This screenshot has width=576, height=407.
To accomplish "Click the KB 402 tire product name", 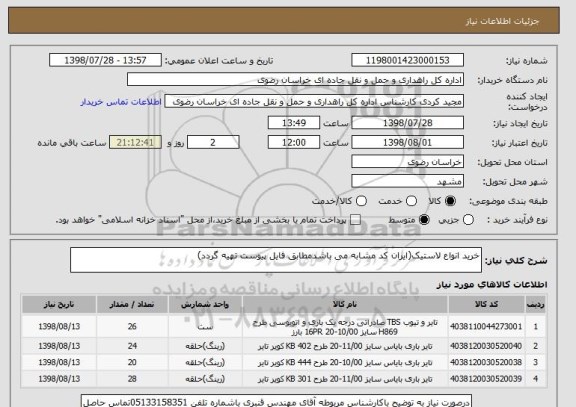I will (345, 346).
